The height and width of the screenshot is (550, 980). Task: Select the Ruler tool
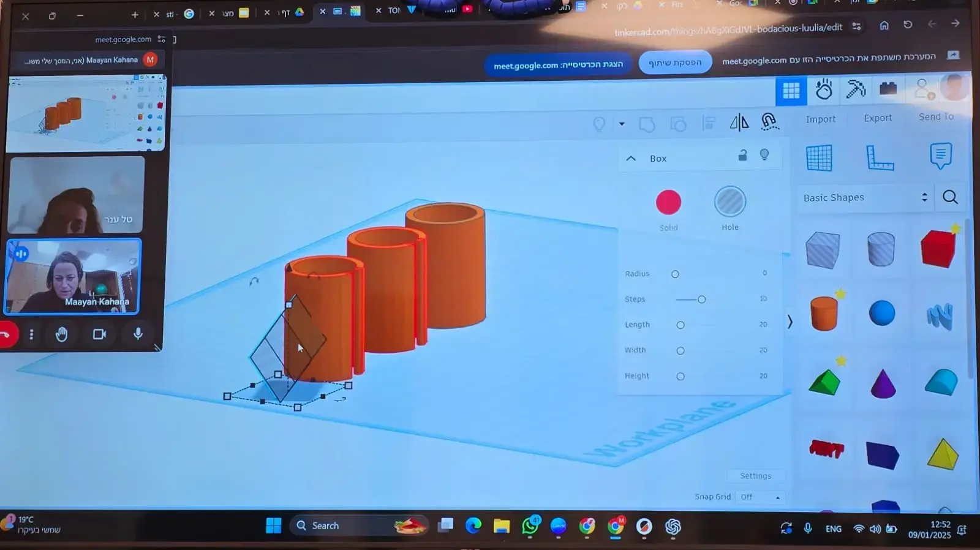click(x=880, y=157)
